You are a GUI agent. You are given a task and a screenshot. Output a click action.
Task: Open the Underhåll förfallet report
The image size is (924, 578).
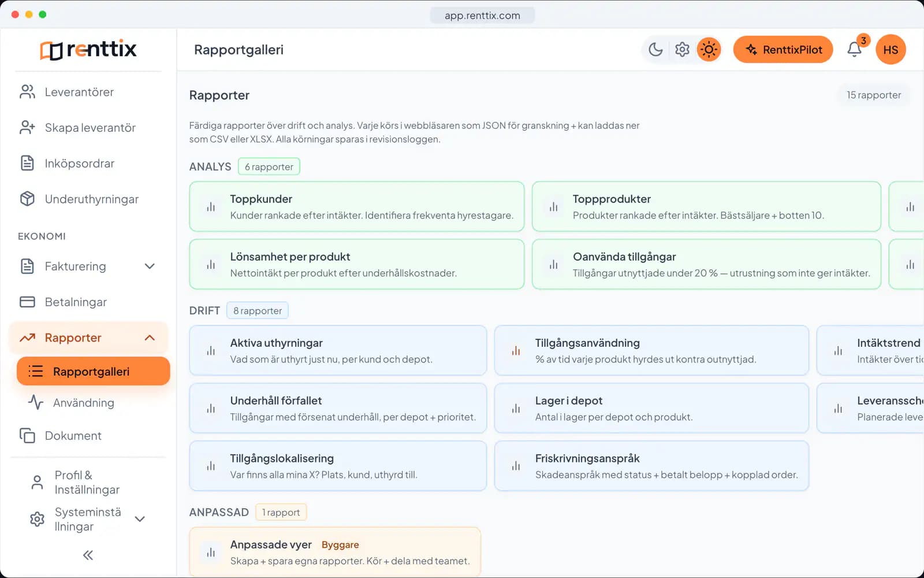(x=338, y=408)
